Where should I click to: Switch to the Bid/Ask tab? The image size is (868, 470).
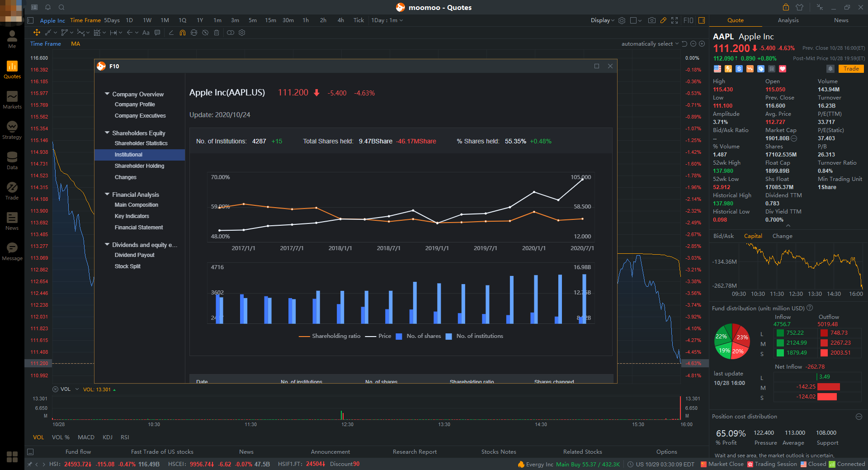[723, 236]
